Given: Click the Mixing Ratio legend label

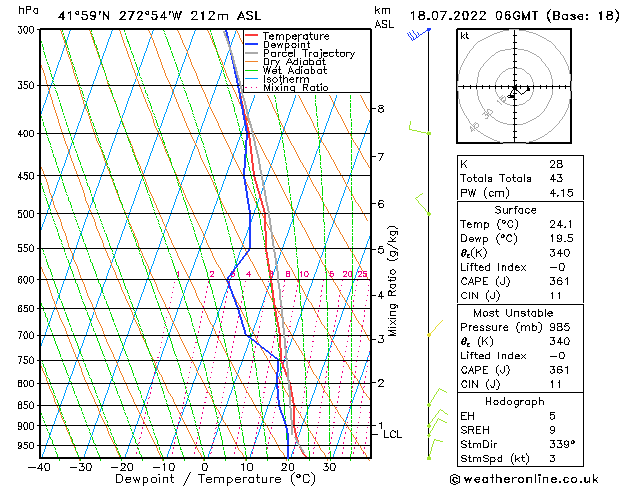Looking at the screenshot, I should (296, 87).
